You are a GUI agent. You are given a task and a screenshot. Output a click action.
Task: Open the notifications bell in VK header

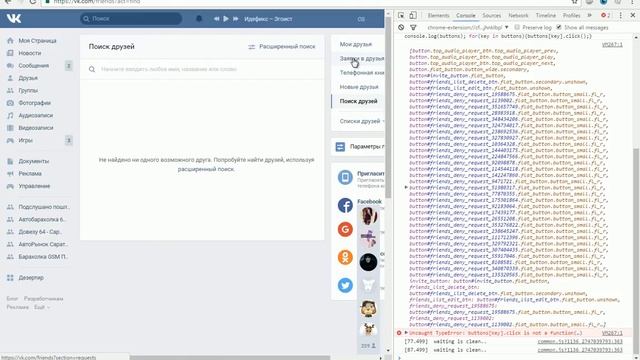[x=199, y=19]
